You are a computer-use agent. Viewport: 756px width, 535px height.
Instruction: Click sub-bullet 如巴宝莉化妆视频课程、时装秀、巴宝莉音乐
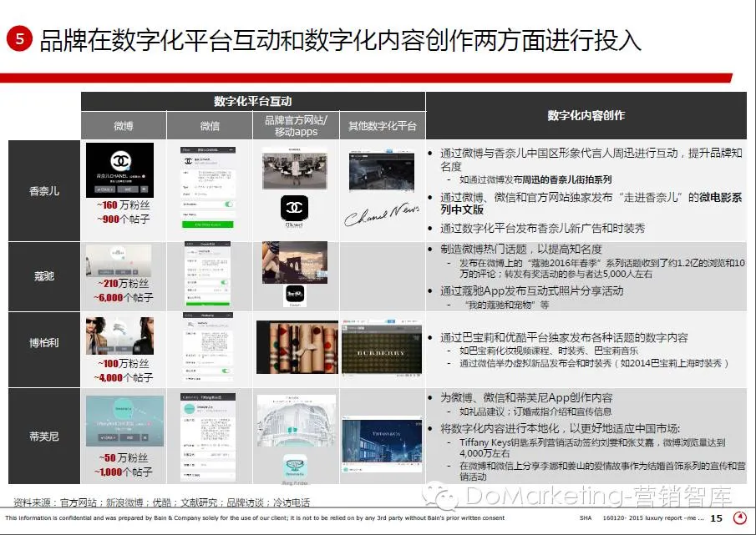pyautogui.click(x=549, y=351)
